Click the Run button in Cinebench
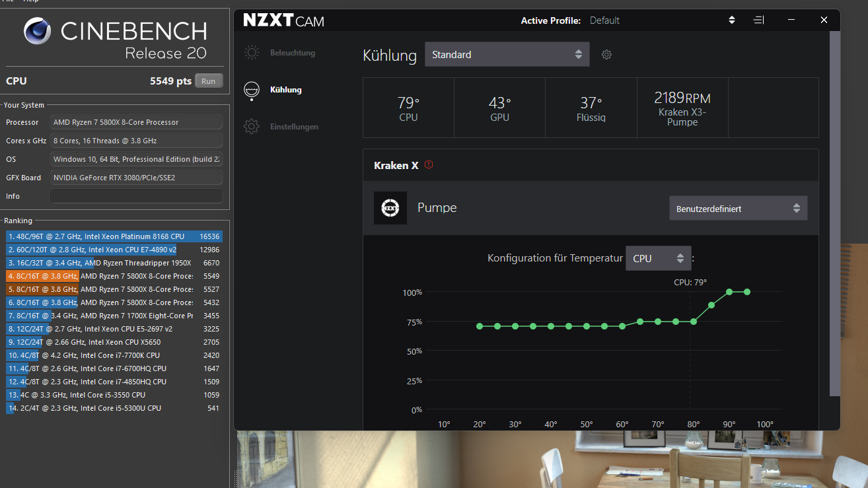Image resolution: width=868 pixels, height=488 pixels. [209, 81]
